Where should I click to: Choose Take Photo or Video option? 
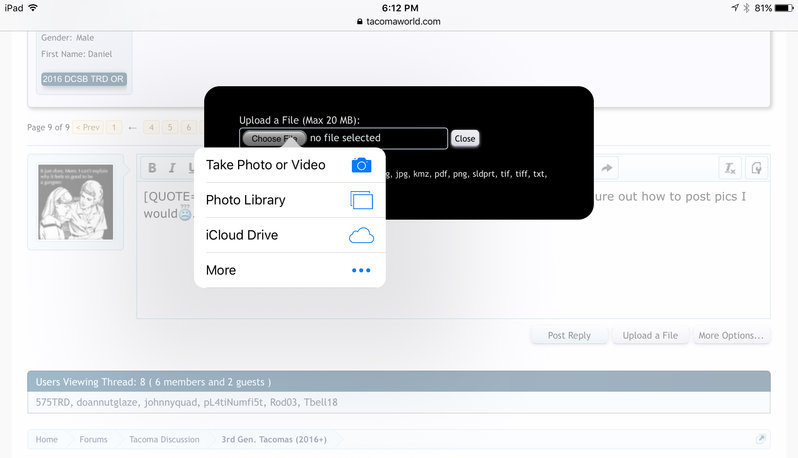point(290,165)
